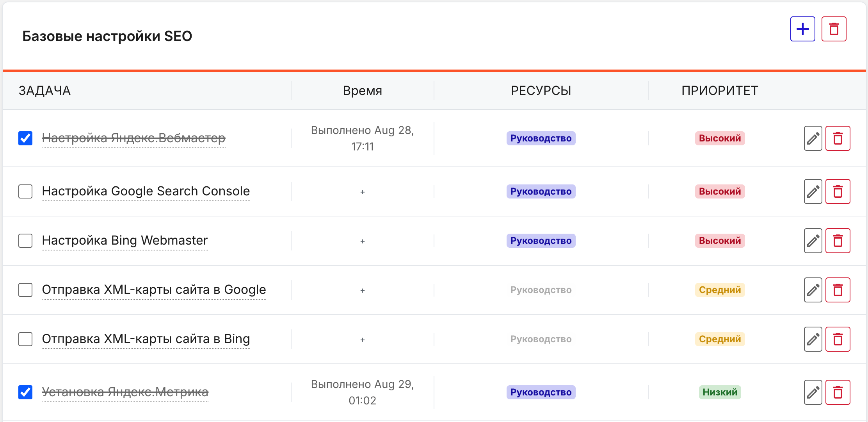The image size is (868, 422).
Task: Click the header trash icon to delete list
Action: pos(834,29)
